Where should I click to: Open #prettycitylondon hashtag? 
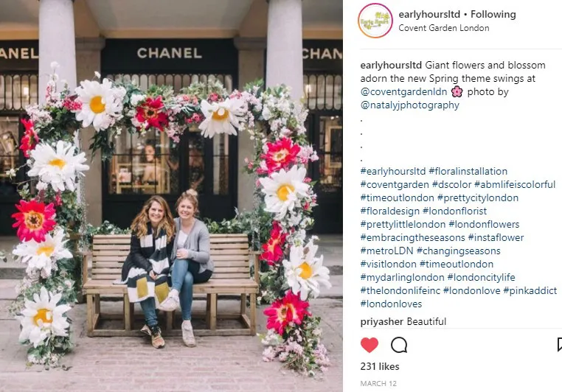[x=478, y=198]
